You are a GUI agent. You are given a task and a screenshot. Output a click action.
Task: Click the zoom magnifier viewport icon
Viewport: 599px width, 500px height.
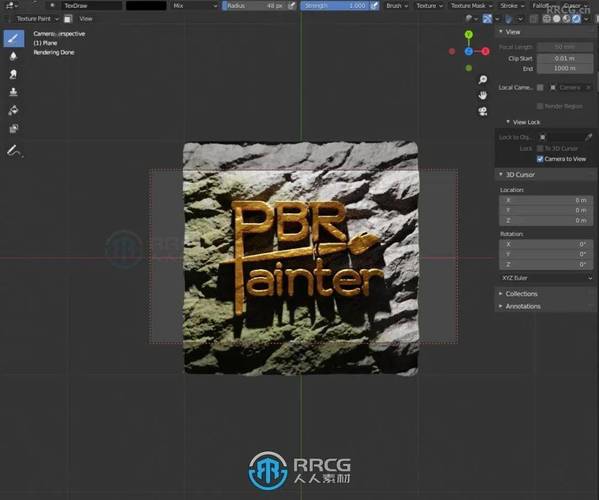[x=483, y=79]
